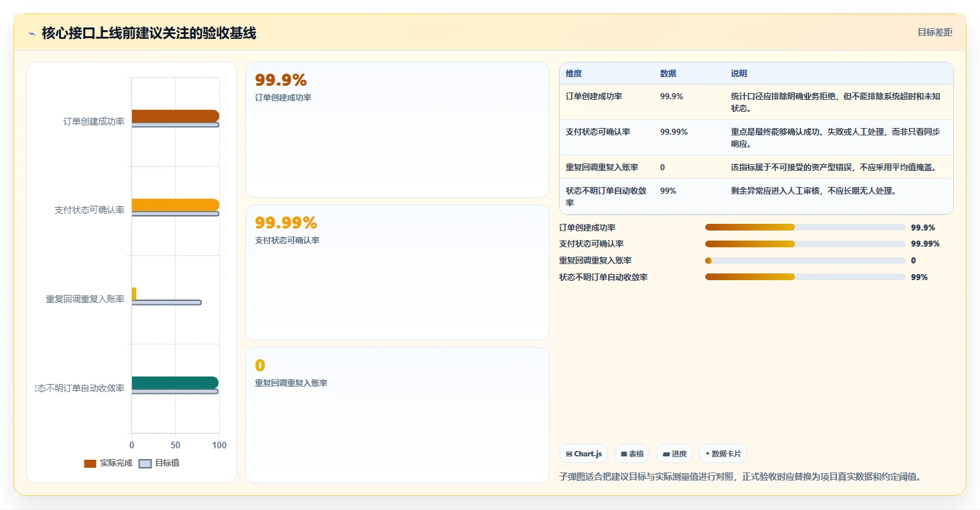Click the 订单创建成功率 progress bar
This screenshot has height=510, width=980.
click(x=805, y=227)
